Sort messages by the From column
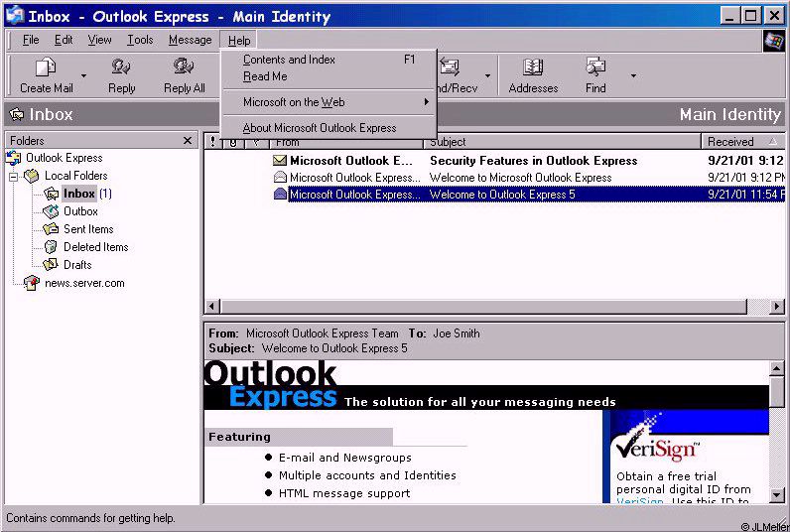 tap(345, 142)
